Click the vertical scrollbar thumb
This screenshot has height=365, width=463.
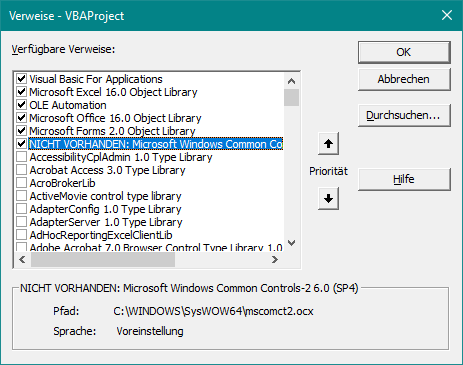click(x=292, y=97)
